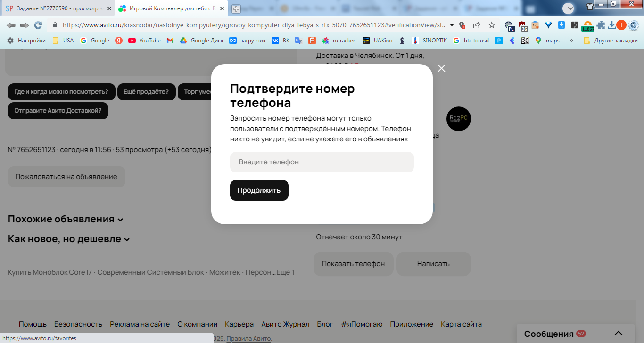This screenshot has width=644, height=343.
Task: Click the share page icon
Action: click(x=477, y=25)
